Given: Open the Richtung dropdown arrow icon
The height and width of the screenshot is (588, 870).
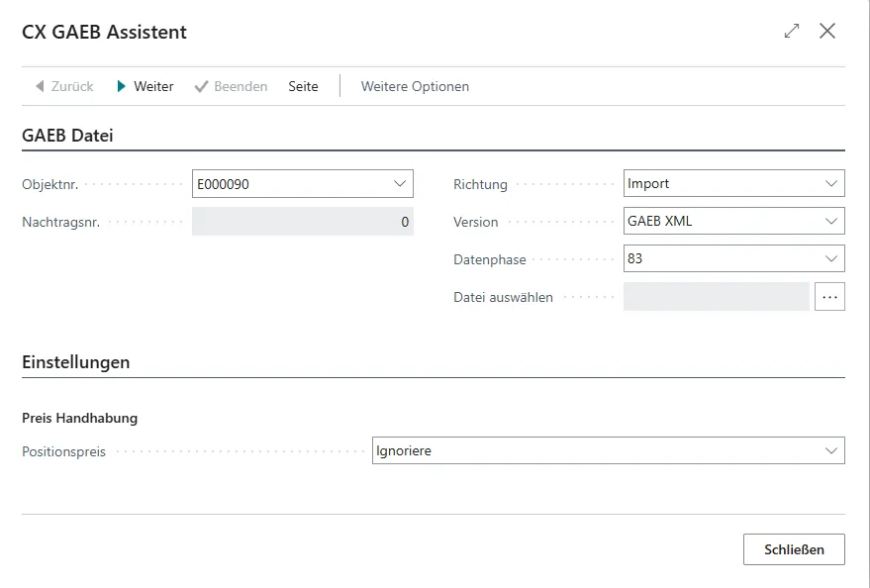Looking at the screenshot, I should 831,182.
